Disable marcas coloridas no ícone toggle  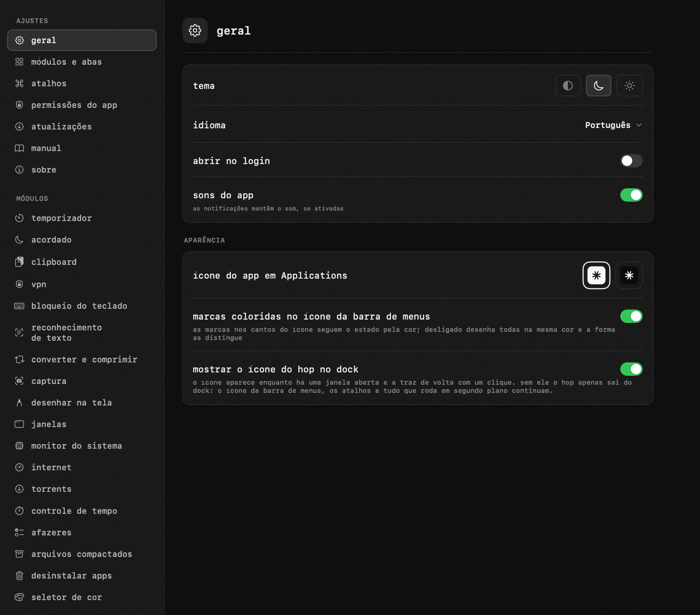(x=631, y=316)
